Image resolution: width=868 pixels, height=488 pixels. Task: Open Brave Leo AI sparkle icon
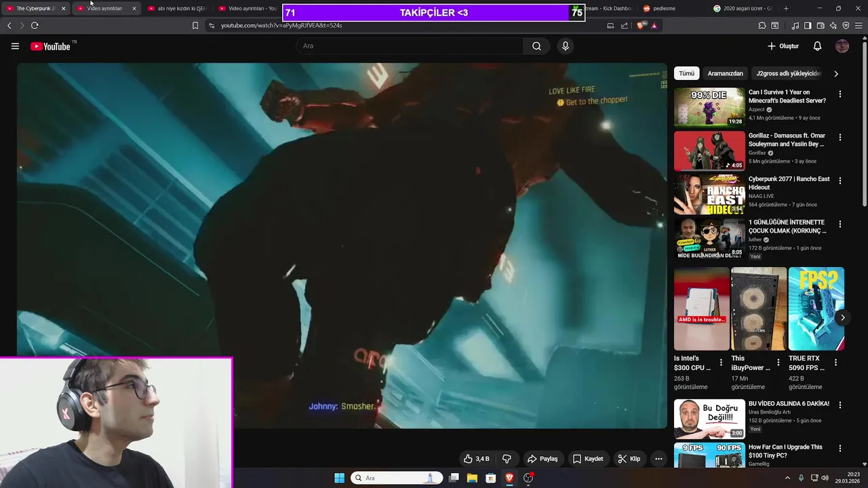coord(833,26)
